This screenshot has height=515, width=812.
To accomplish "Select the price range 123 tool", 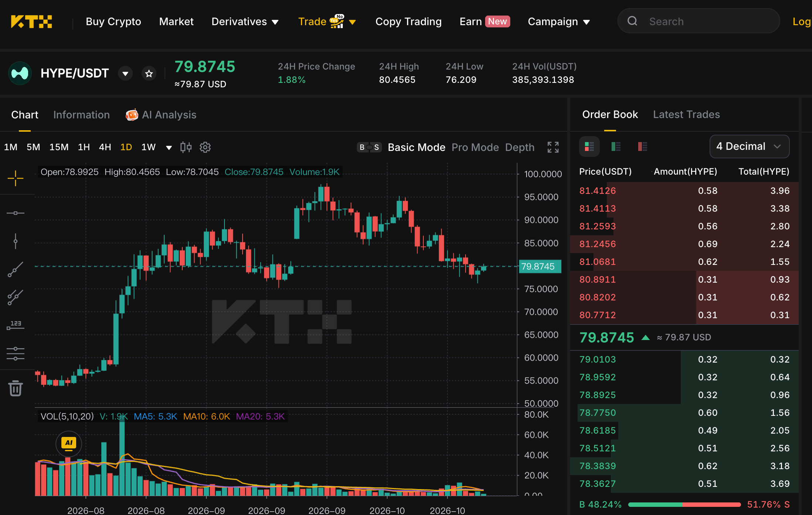I will [x=16, y=326].
